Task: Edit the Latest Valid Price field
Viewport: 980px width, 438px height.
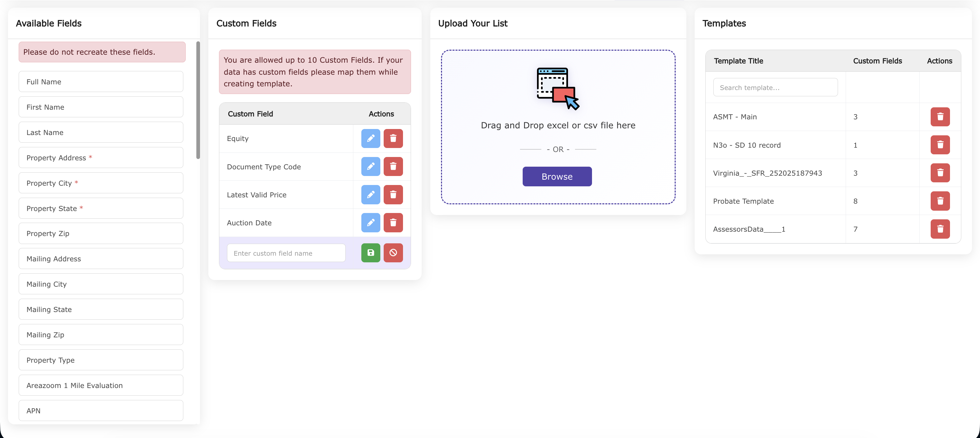Action: pos(371,194)
